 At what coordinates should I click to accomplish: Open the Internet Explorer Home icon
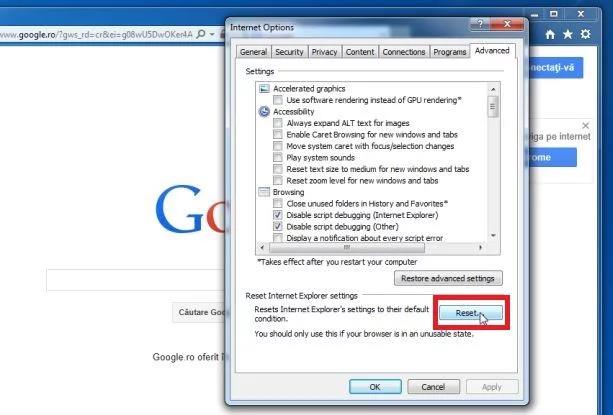point(550,34)
